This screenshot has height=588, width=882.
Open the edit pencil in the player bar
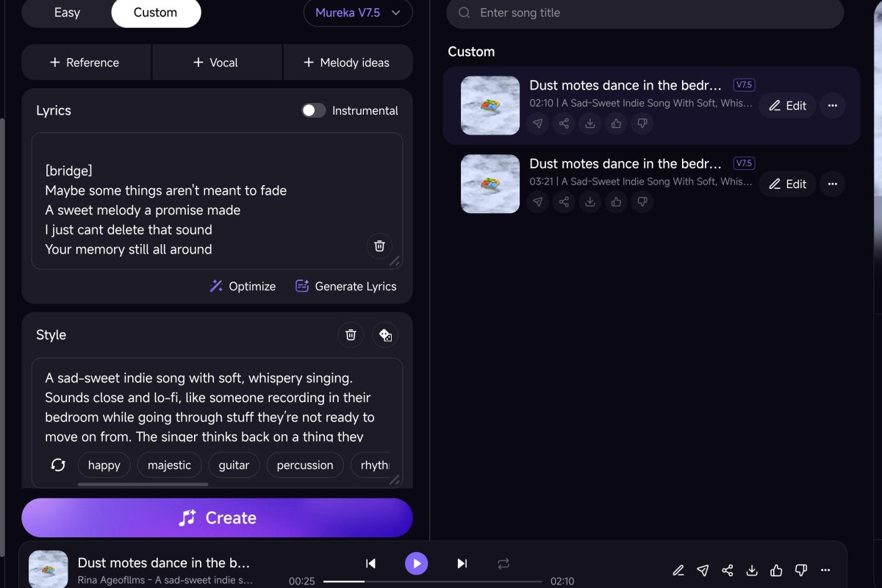[678, 570]
